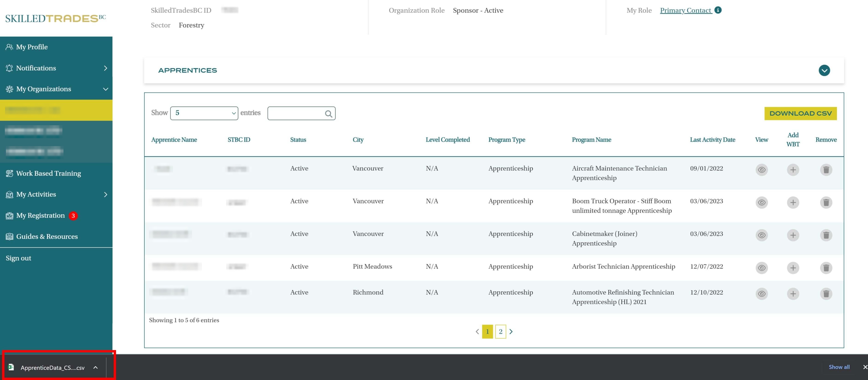Go to page 2 of entries
This screenshot has width=868, height=380.
coord(500,331)
